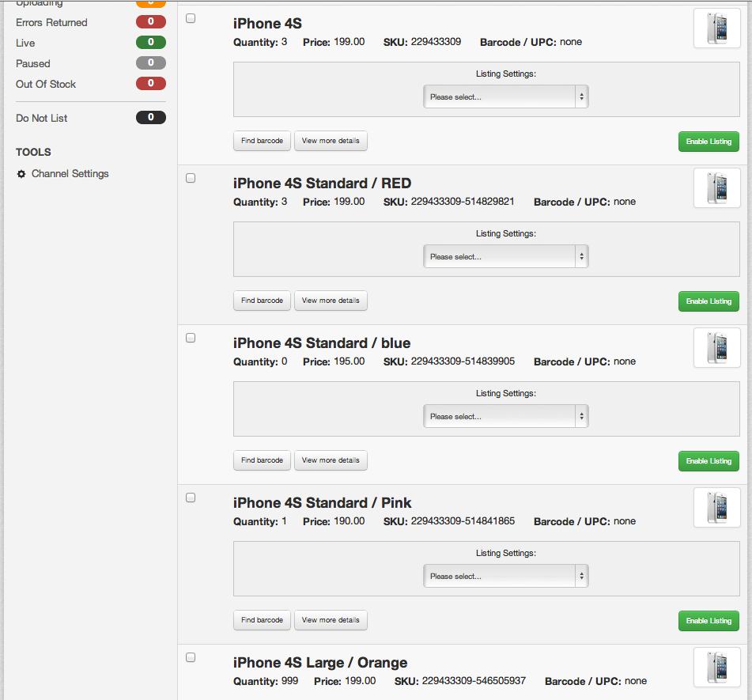Viewport: 752px width, 700px height.
Task: Open the iPhone 4S Large / Orange thumbnail
Action: click(x=717, y=668)
